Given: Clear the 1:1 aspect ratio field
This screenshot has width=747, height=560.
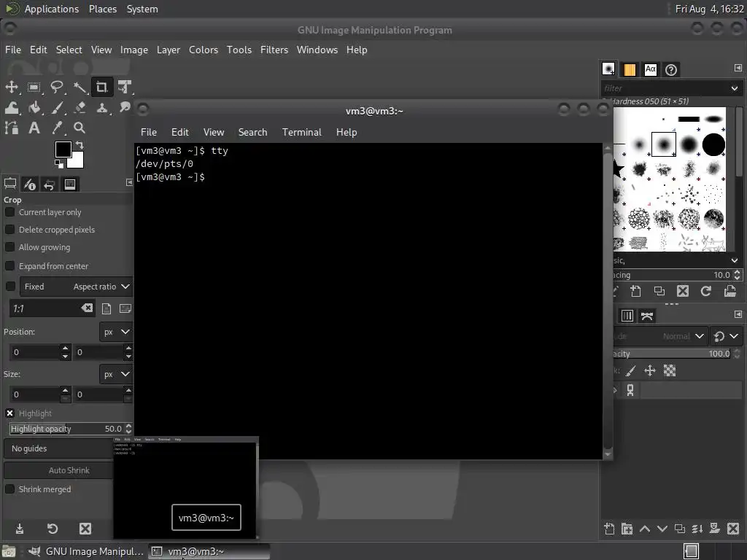Looking at the screenshot, I should tap(88, 308).
